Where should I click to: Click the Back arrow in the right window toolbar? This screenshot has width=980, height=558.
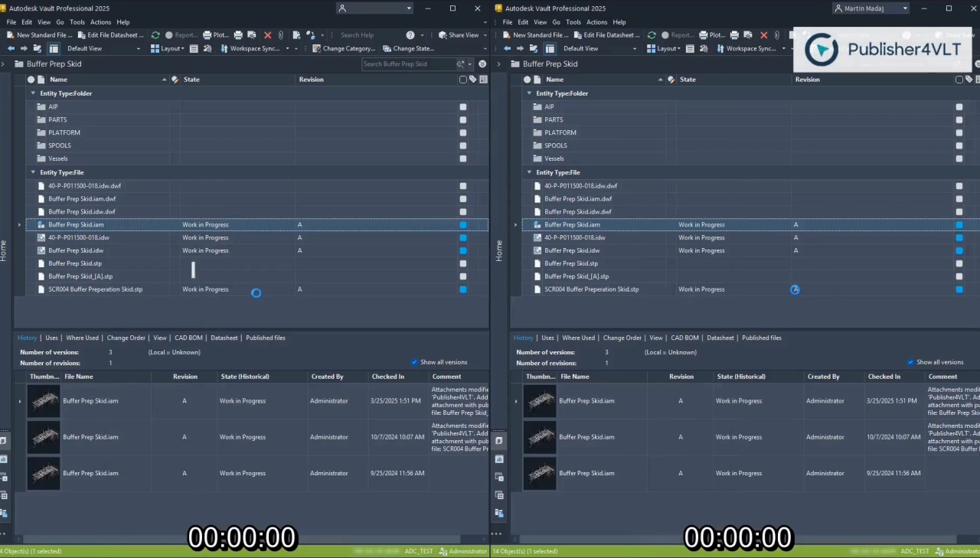tap(507, 48)
